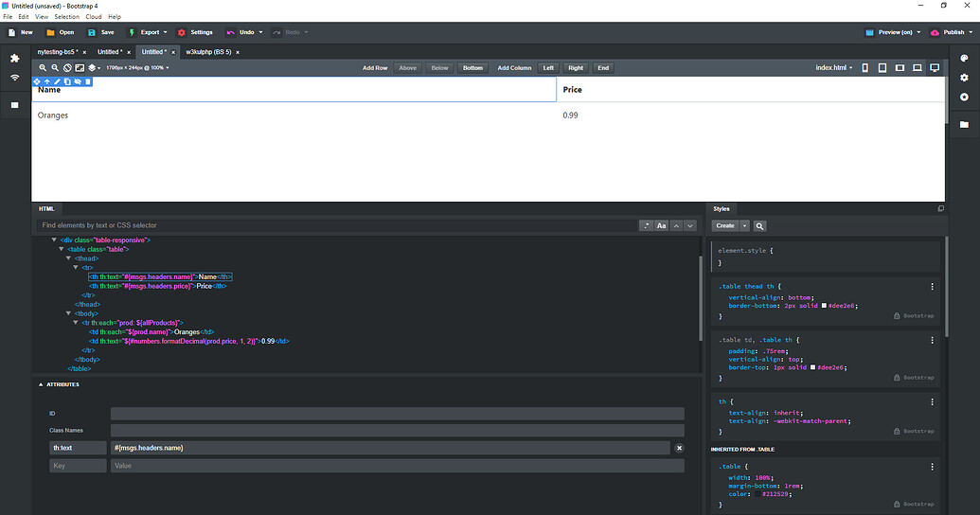The image size is (980, 515).
Task: Open the Create button dropdown arrow
Action: [744, 226]
